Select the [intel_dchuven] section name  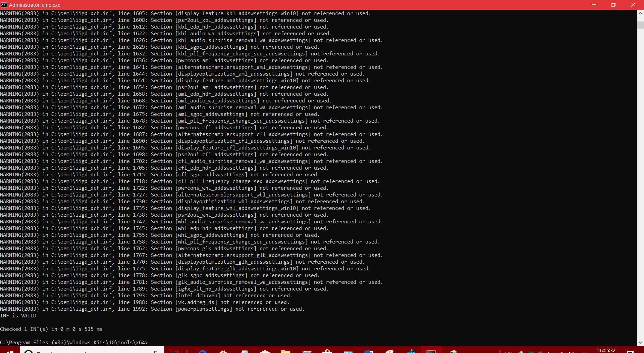[x=198, y=296]
